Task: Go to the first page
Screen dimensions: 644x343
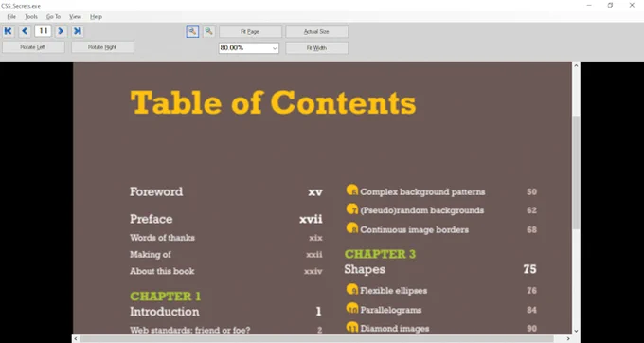Action: pyautogui.click(x=9, y=31)
